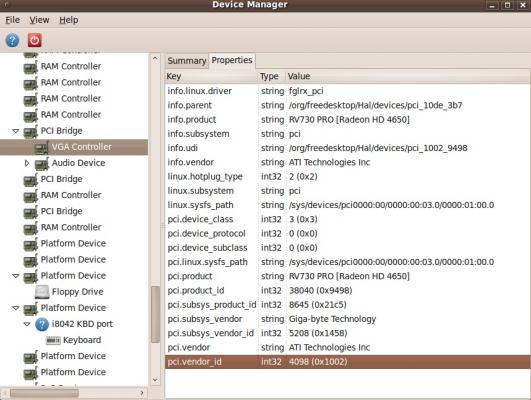The width and height of the screenshot is (531, 400).
Task: Open the File menu
Action: (x=13, y=20)
